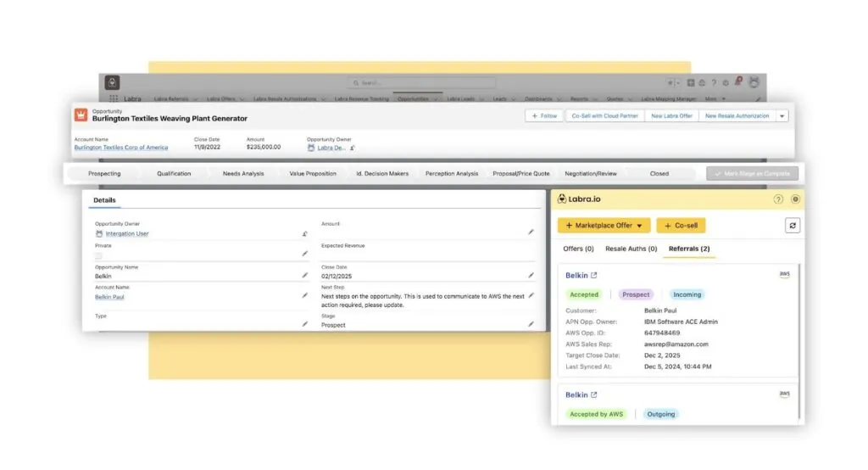Open the notifications bell
Viewport: 868px width, 470px height.
click(738, 82)
